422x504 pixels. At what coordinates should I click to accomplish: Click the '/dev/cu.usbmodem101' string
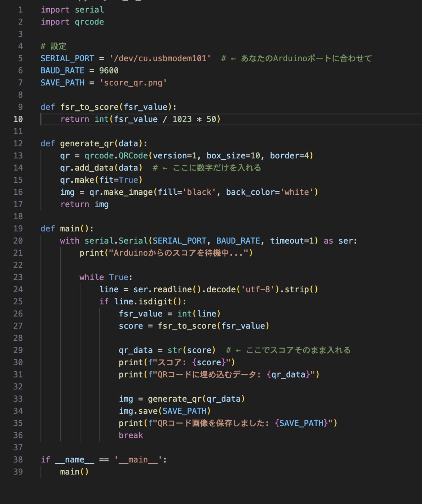tap(160, 58)
